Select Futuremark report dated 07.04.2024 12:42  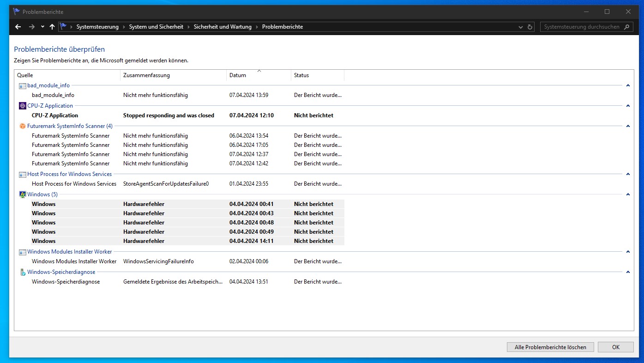coord(187,163)
